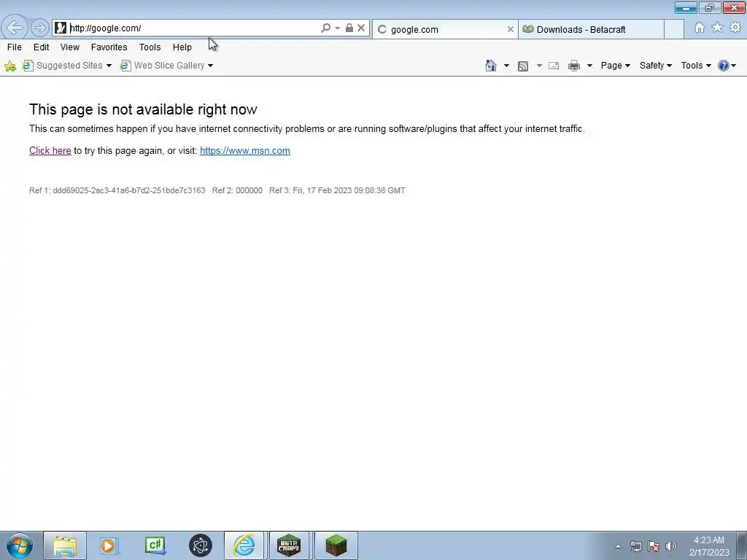
Task: Launch Windows Media Player from taskbar
Action: pos(109,545)
